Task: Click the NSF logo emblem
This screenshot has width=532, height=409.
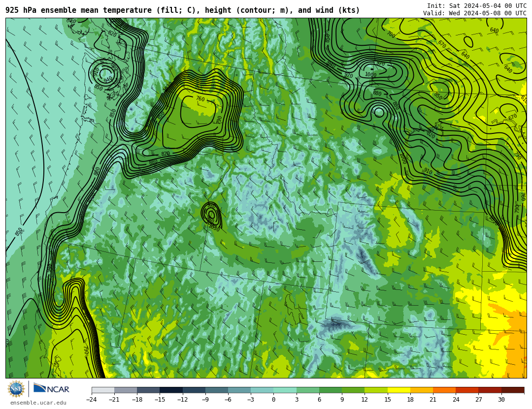Action: pos(16,389)
